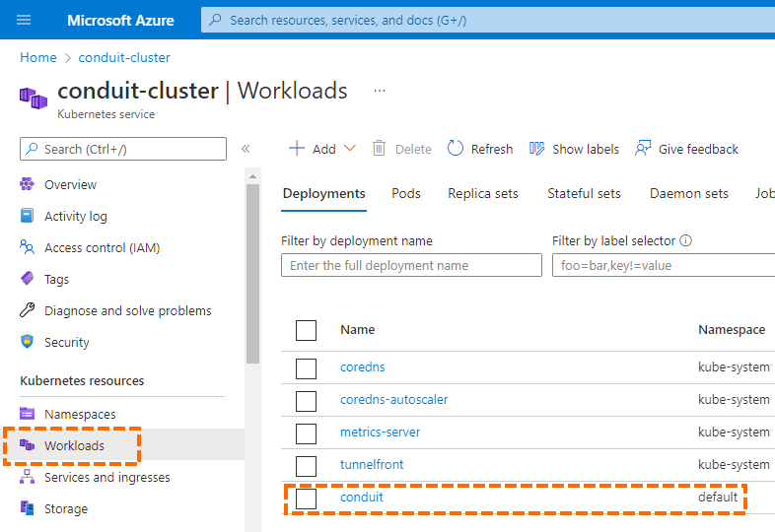Click Microsoft Azure portal title

tap(120, 21)
